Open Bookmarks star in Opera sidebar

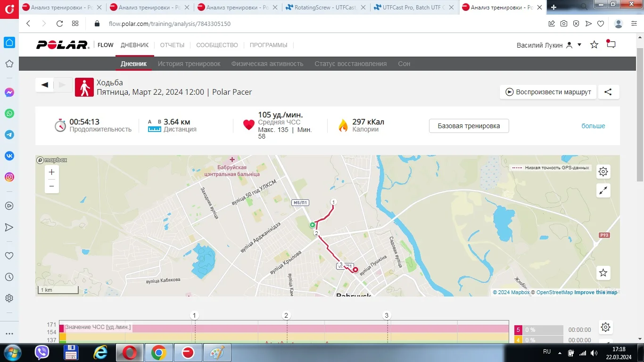coord(9,64)
